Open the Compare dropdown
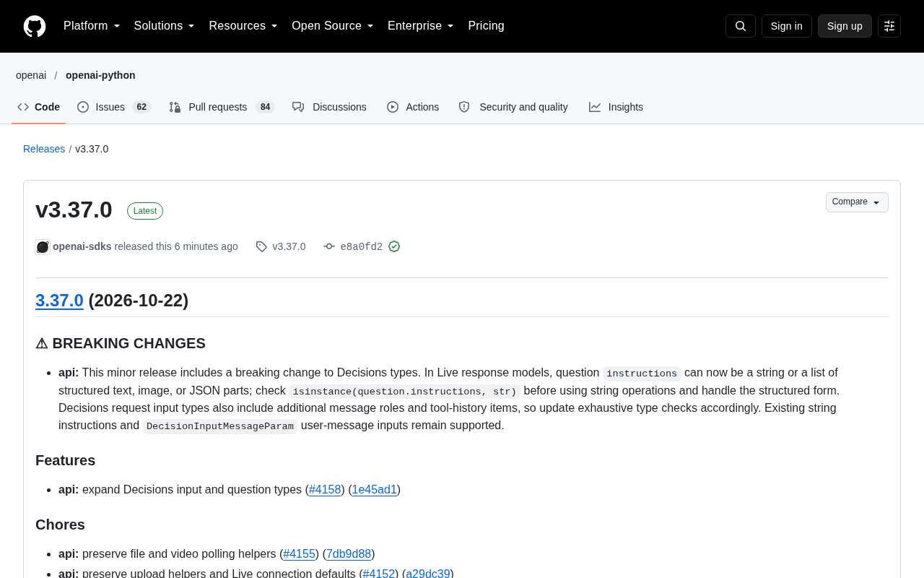Screen dimensions: 924x578 point(857,202)
